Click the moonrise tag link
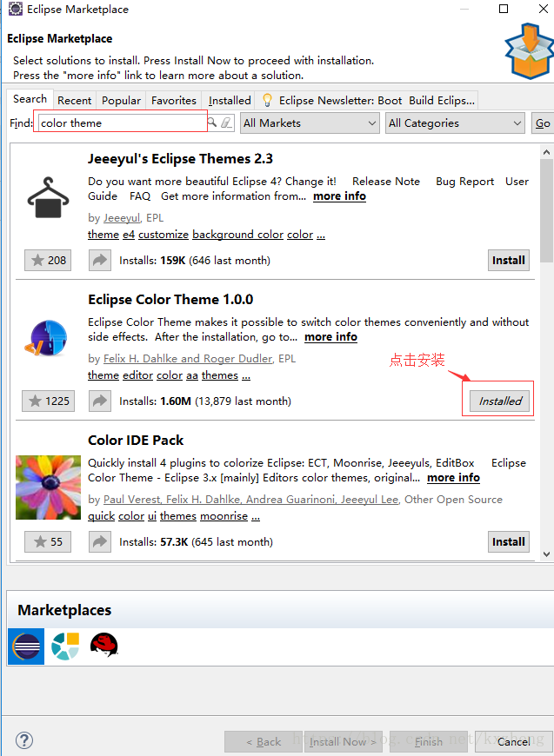554x756 pixels. point(224,516)
